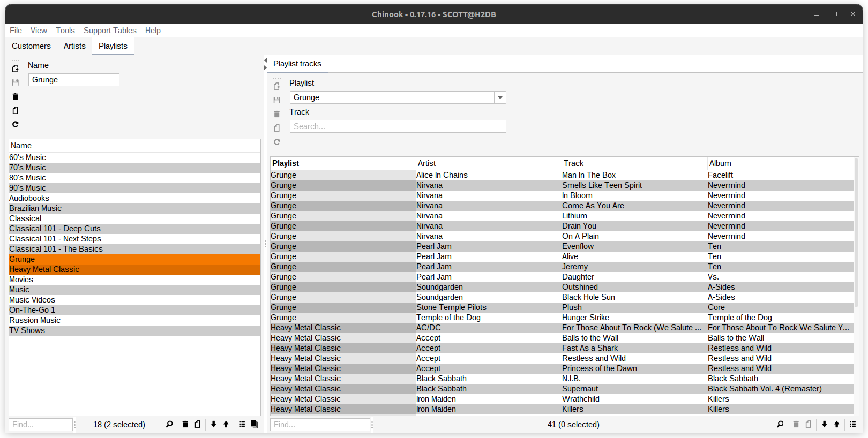Image resolution: width=868 pixels, height=438 pixels.
Task: Move playlist selection up with the up arrow
Action: tap(226, 424)
